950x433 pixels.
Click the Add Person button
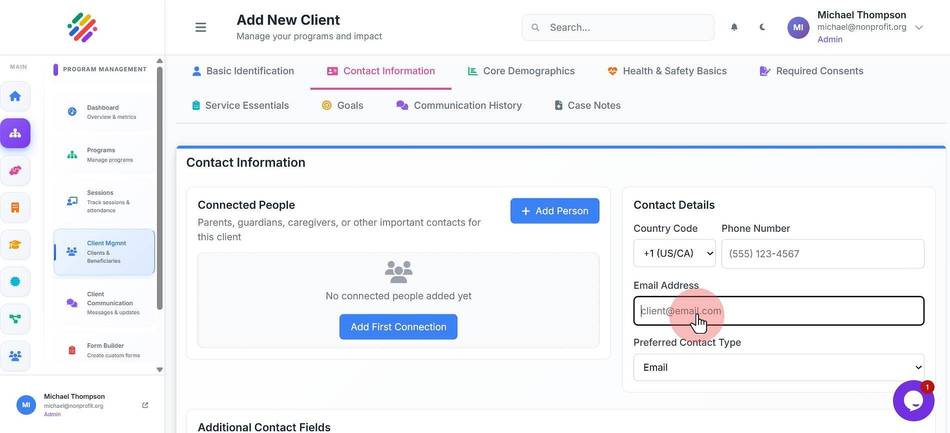554,211
